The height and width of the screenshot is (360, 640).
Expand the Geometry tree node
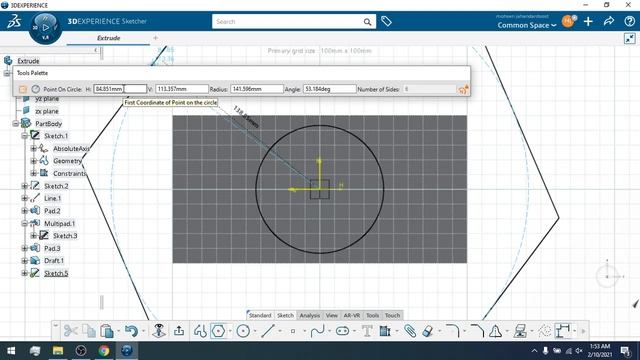(x=33, y=161)
